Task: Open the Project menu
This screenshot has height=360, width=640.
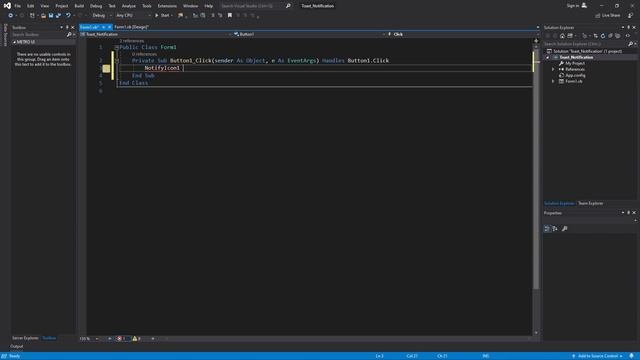Action: pyautogui.click(x=62, y=6)
